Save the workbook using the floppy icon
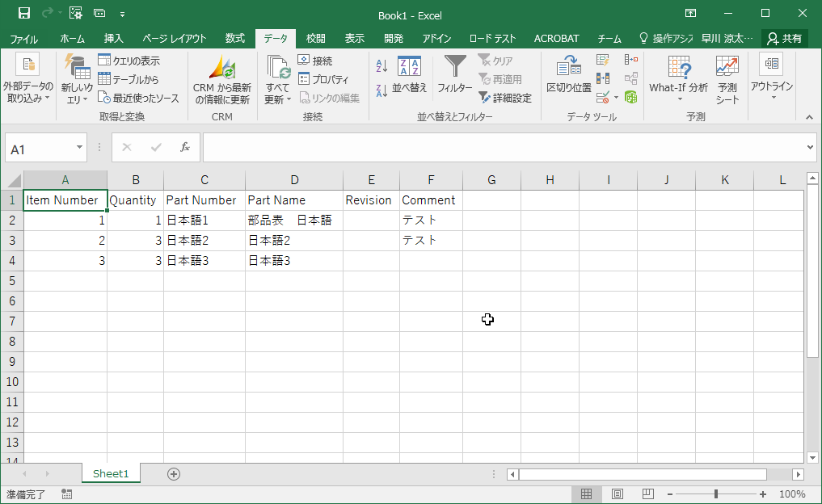Image resolution: width=822 pixels, height=504 pixels. 24,14
